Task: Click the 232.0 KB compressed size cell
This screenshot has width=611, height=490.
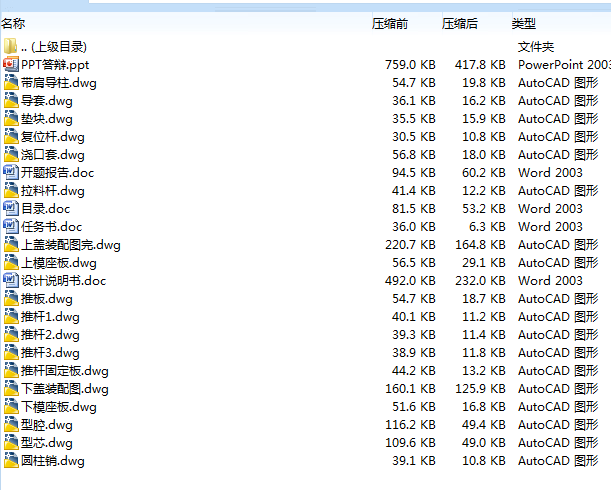Action: pos(480,280)
